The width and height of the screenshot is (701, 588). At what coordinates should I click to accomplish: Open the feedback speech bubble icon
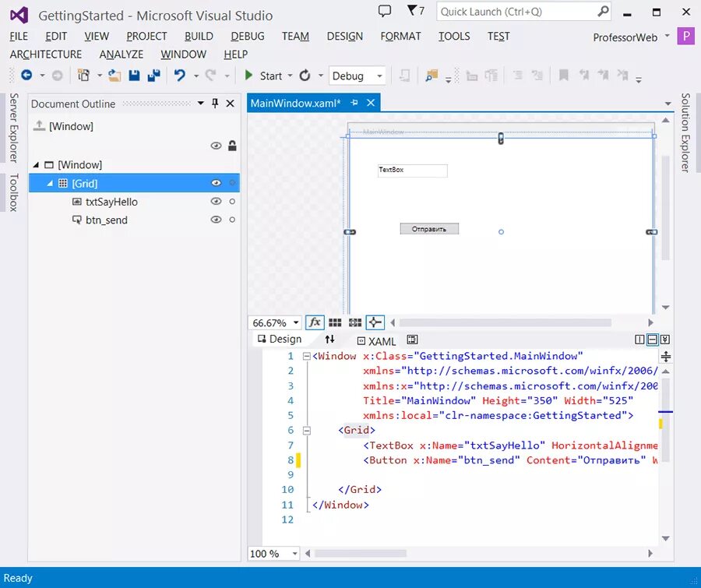(x=385, y=11)
